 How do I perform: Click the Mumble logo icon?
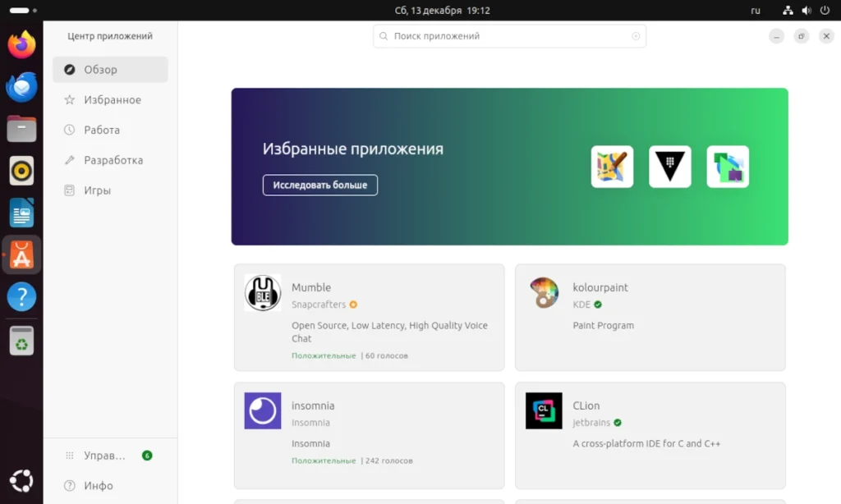(263, 293)
